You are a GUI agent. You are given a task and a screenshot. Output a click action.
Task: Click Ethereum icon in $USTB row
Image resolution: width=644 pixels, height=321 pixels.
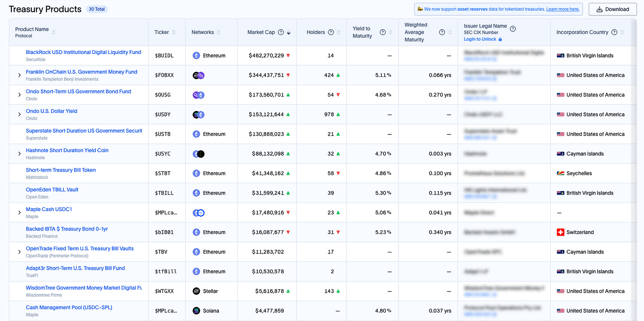click(x=196, y=134)
